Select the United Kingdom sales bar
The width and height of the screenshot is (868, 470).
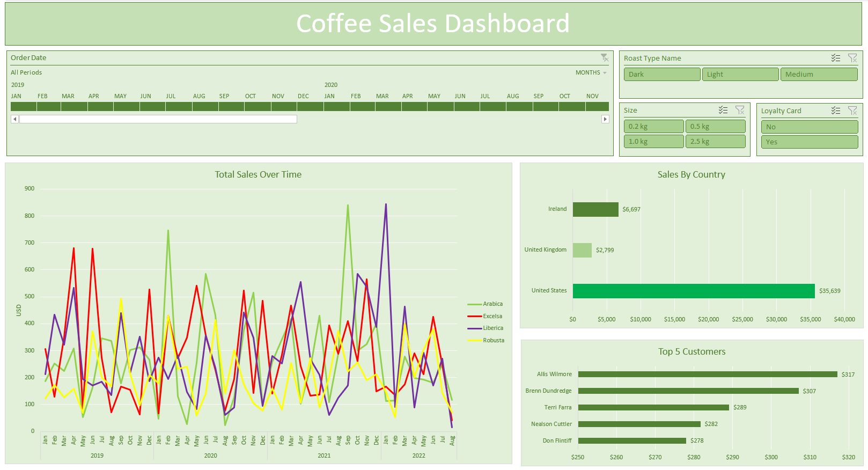pyautogui.click(x=582, y=250)
